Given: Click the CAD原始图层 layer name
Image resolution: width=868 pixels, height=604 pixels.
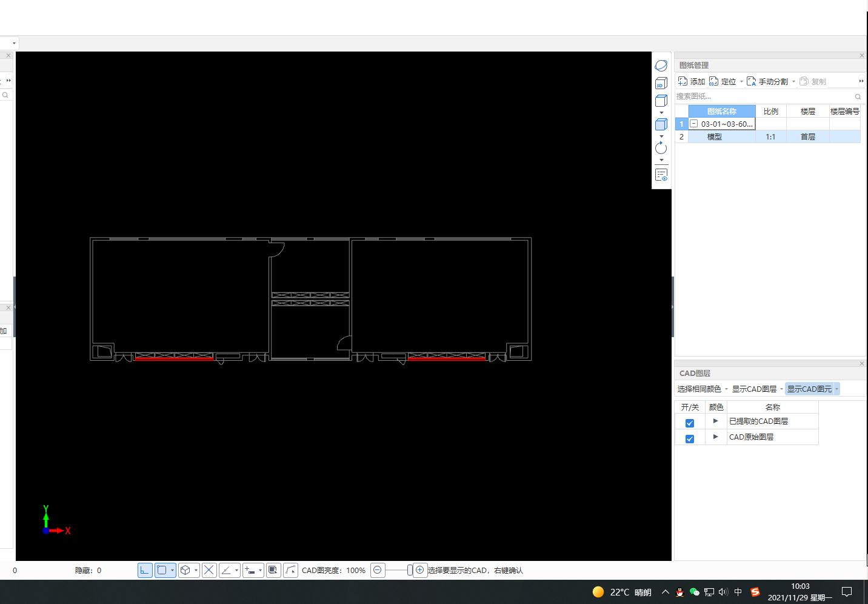Looking at the screenshot, I should pyautogui.click(x=751, y=437).
